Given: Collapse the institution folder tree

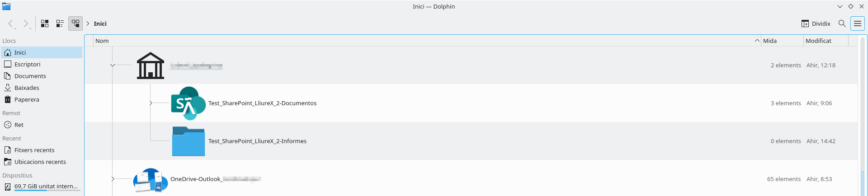Looking at the screenshot, I should point(113,65).
